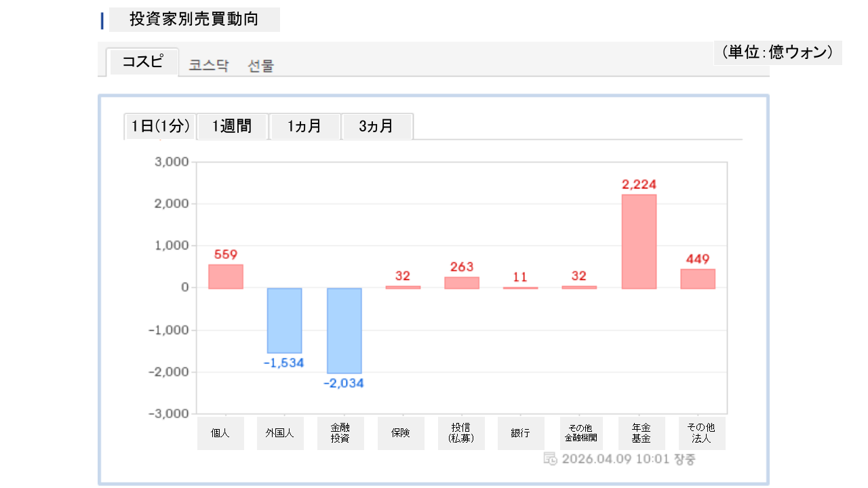Click the 投資家別売買動向 heading

[194, 20]
